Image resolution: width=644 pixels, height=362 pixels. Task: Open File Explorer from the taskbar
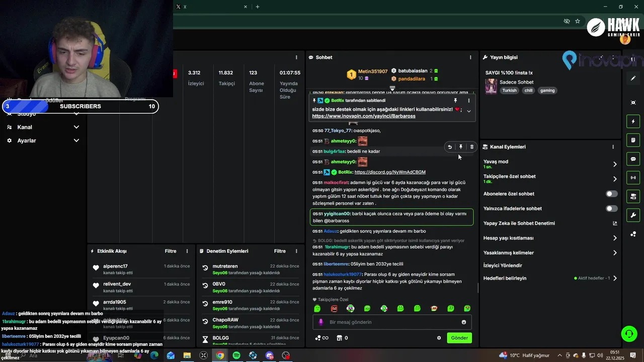187,355
